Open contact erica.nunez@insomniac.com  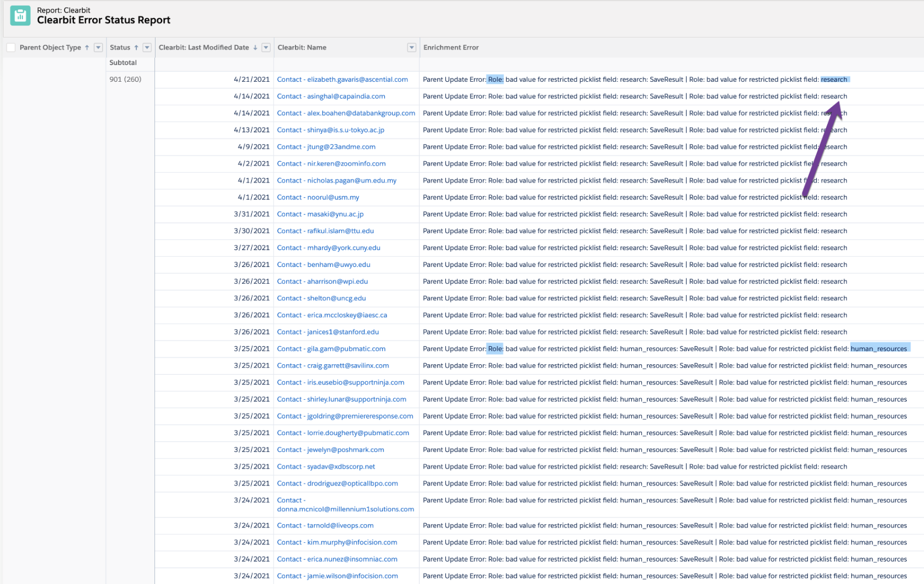click(337, 560)
